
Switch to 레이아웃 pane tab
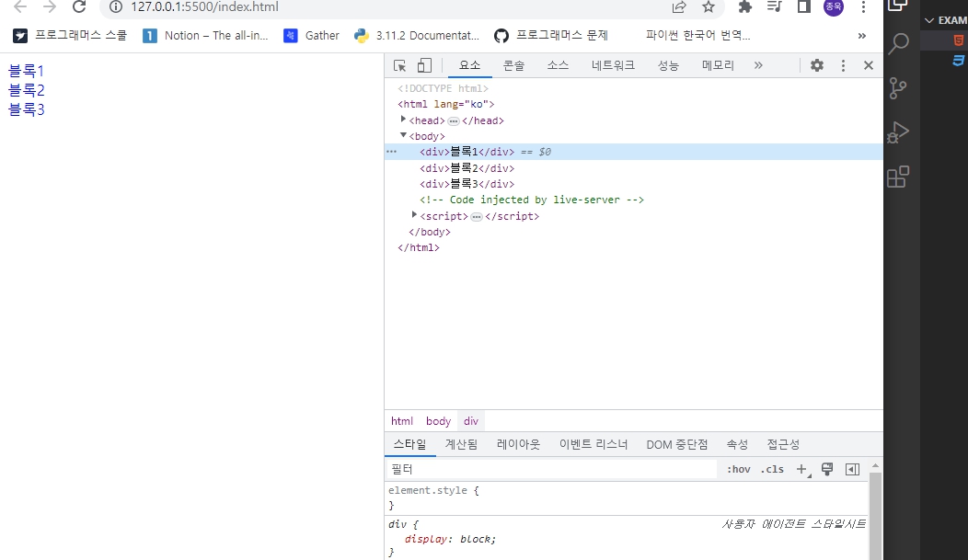coord(518,445)
